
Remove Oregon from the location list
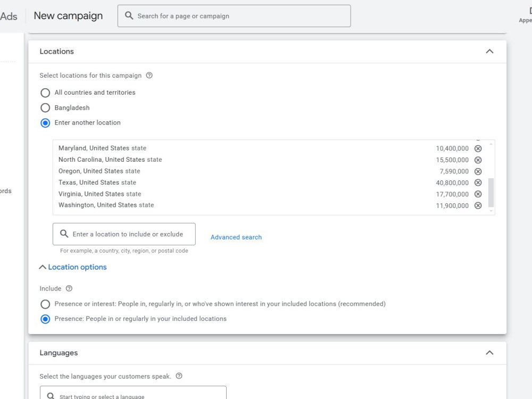tap(478, 171)
